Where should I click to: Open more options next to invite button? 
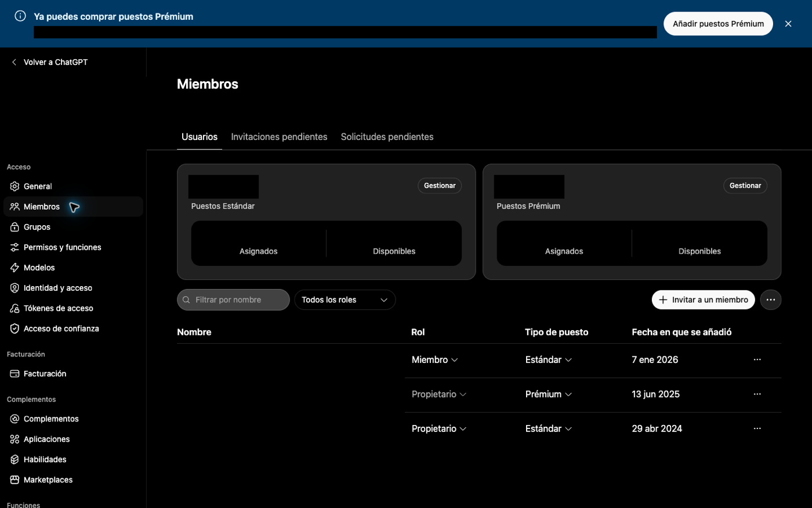(x=771, y=300)
